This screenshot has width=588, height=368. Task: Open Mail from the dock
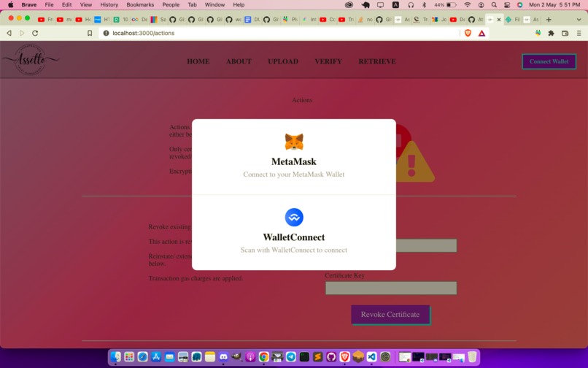[x=170, y=356]
